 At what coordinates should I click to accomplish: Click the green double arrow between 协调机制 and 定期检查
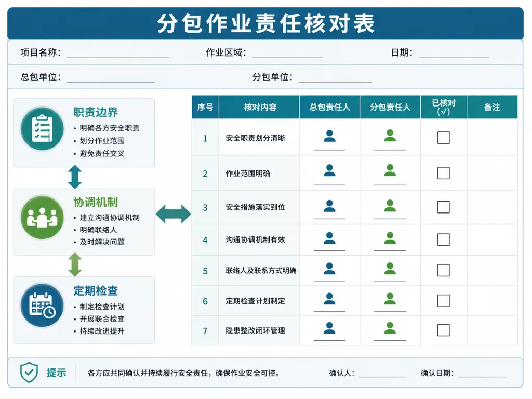coord(75,264)
